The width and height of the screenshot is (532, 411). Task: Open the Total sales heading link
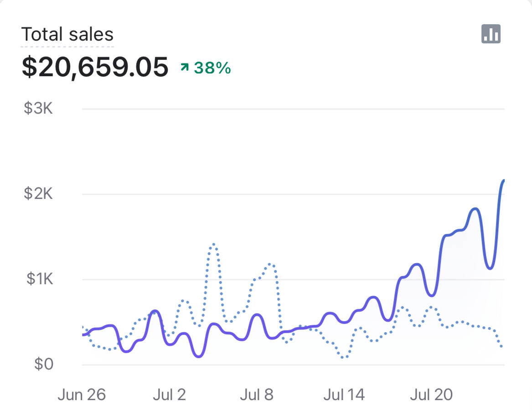[x=67, y=35]
